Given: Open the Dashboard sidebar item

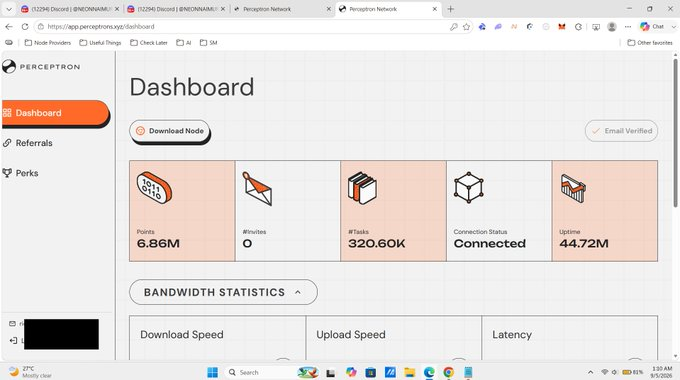Looking at the screenshot, I should [55, 113].
